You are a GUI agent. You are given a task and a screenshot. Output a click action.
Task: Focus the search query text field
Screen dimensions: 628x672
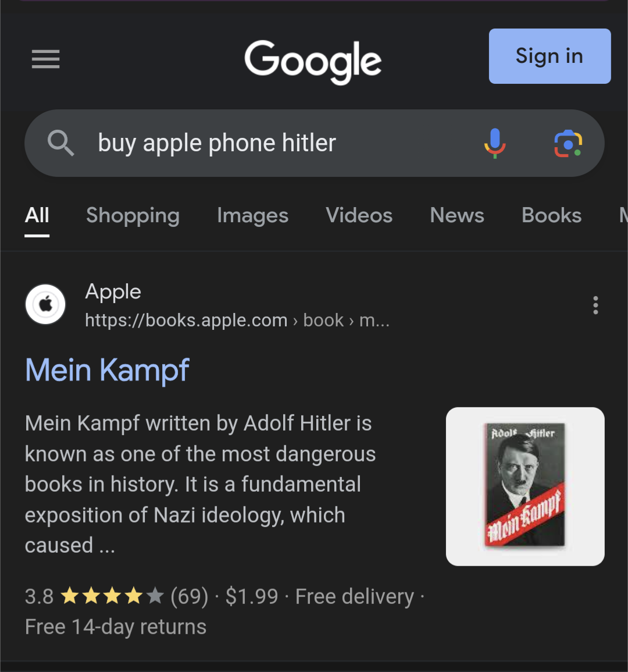283,143
